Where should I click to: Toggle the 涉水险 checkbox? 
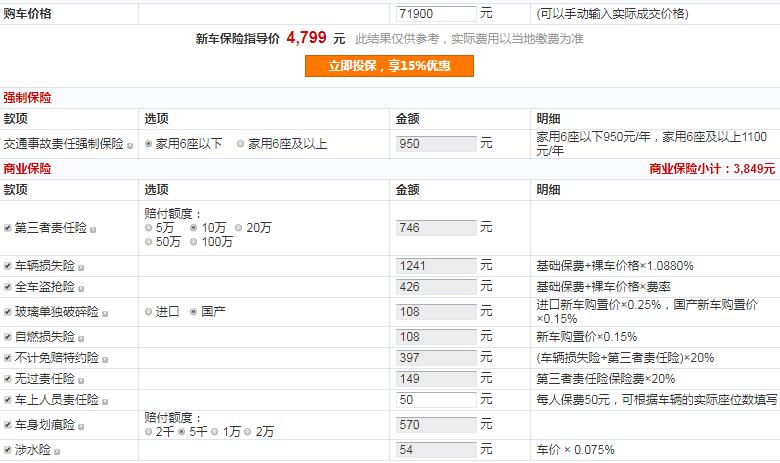pyautogui.click(x=7, y=450)
